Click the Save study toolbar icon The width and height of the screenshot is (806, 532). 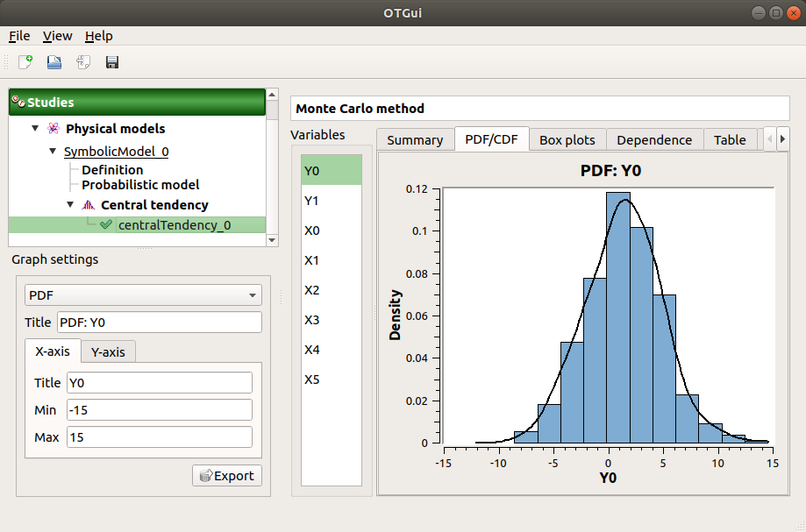click(112, 62)
